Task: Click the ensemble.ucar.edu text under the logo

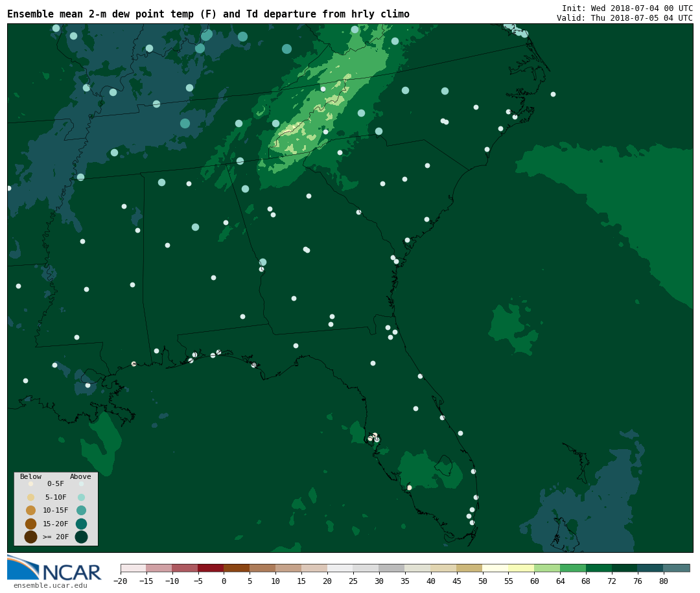Action: coord(51,585)
